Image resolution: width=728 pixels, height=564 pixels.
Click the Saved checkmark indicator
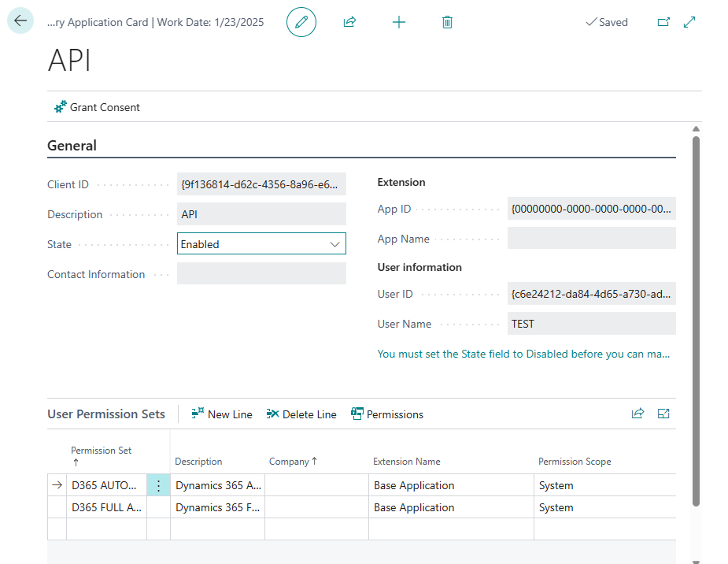click(x=606, y=22)
